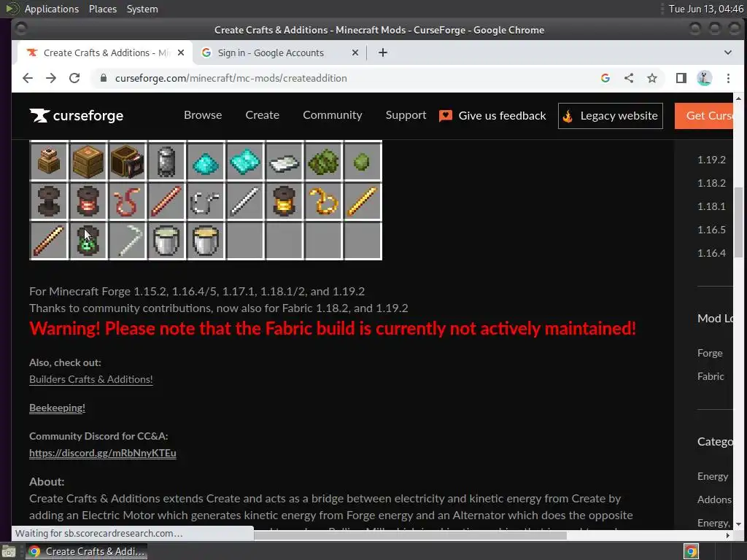This screenshot has width=747, height=560.
Task: Select game version 1.16.4
Action: [711, 253]
